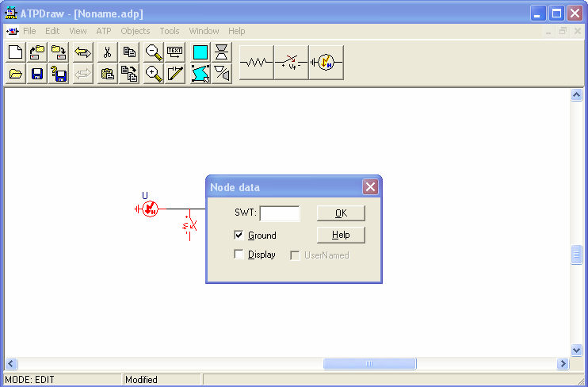Save the circuit with the floppy disk icon

pos(37,74)
